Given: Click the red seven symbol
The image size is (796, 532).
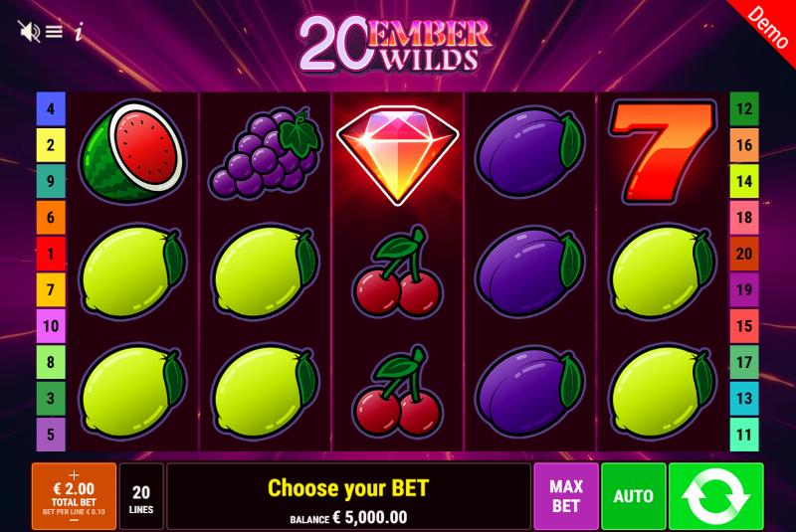Looking at the screenshot, I should (x=663, y=151).
